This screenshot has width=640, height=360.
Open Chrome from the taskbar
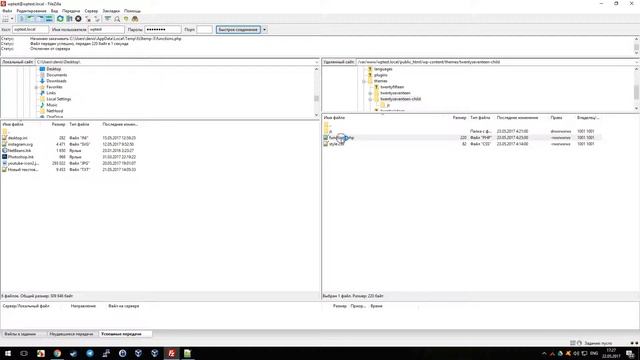pyautogui.click(x=57, y=353)
